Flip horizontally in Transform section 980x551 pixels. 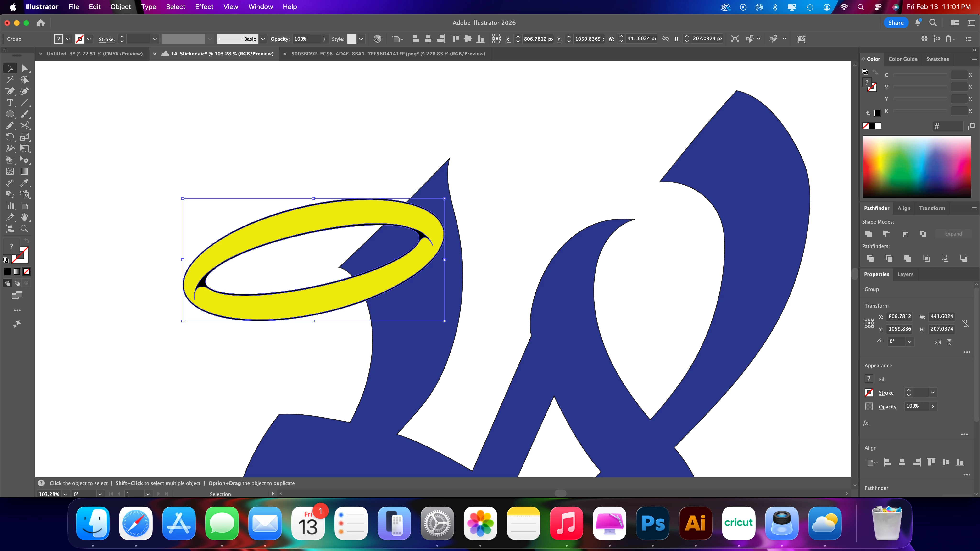pos(938,342)
